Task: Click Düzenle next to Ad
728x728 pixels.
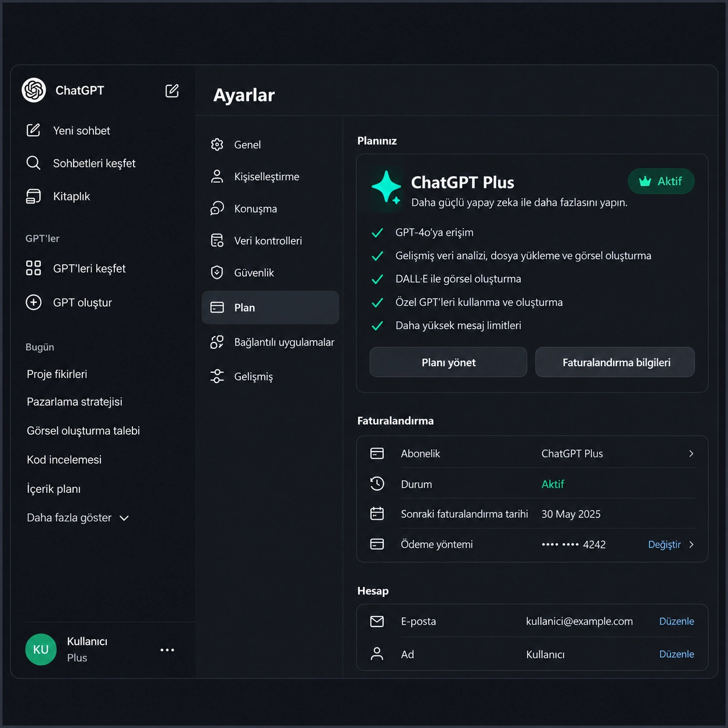Action: point(676,654)
